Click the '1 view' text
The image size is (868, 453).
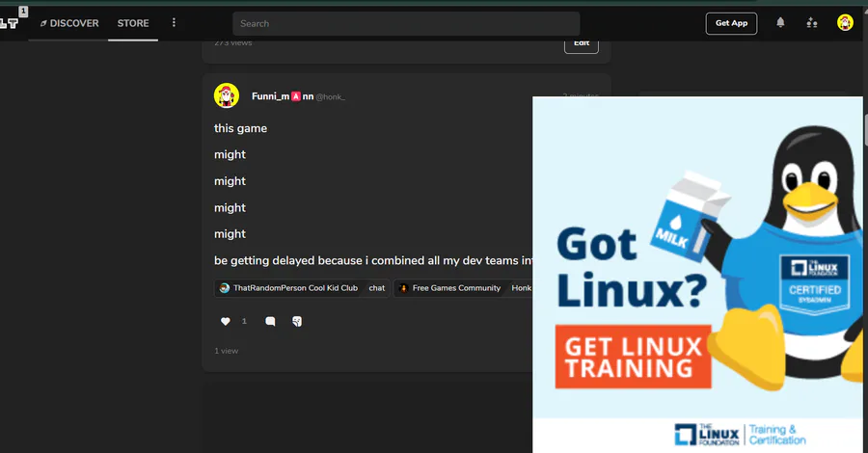(x=227, y=351)
